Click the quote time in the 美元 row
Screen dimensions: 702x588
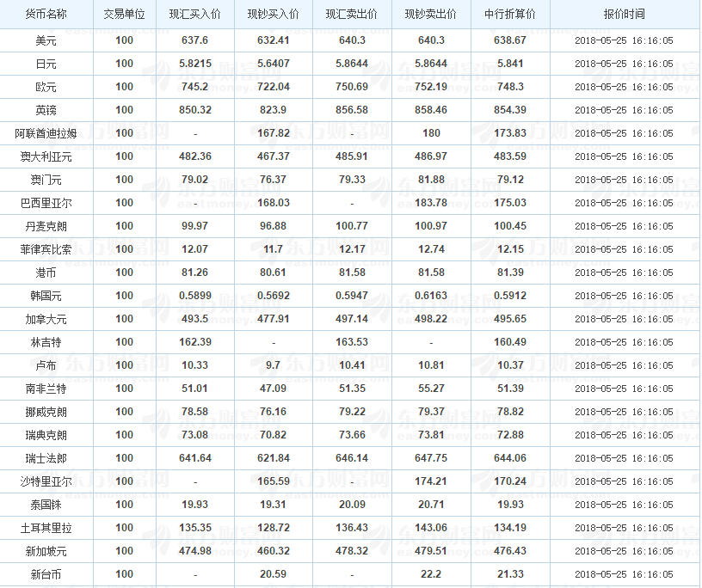(624, 40)
